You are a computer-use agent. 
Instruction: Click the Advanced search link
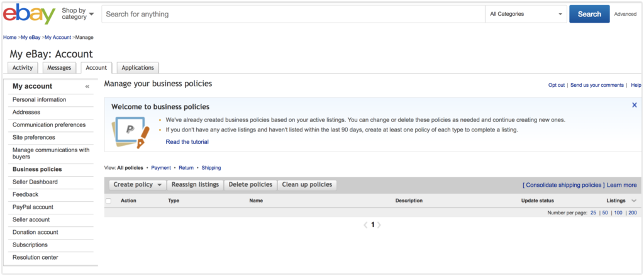pos(625,14)
